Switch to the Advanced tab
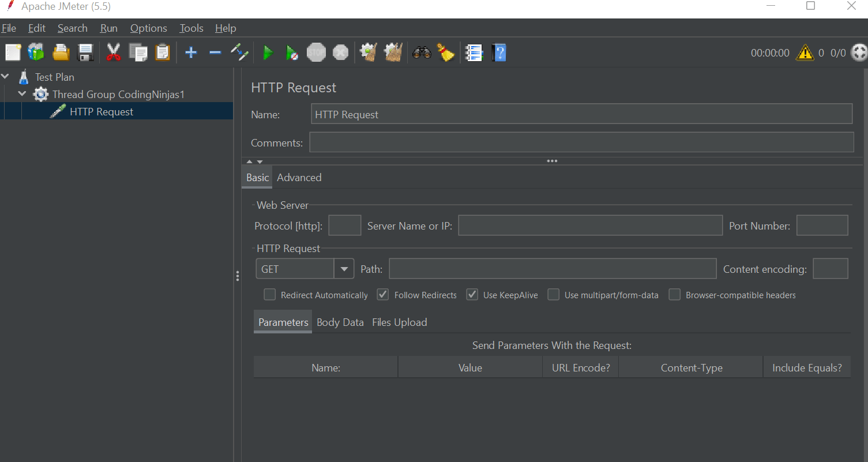 coord(299,177)
